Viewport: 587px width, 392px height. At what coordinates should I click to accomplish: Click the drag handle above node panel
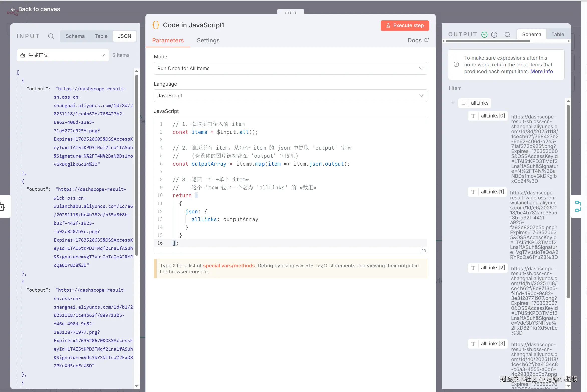(x=290, y=13)
